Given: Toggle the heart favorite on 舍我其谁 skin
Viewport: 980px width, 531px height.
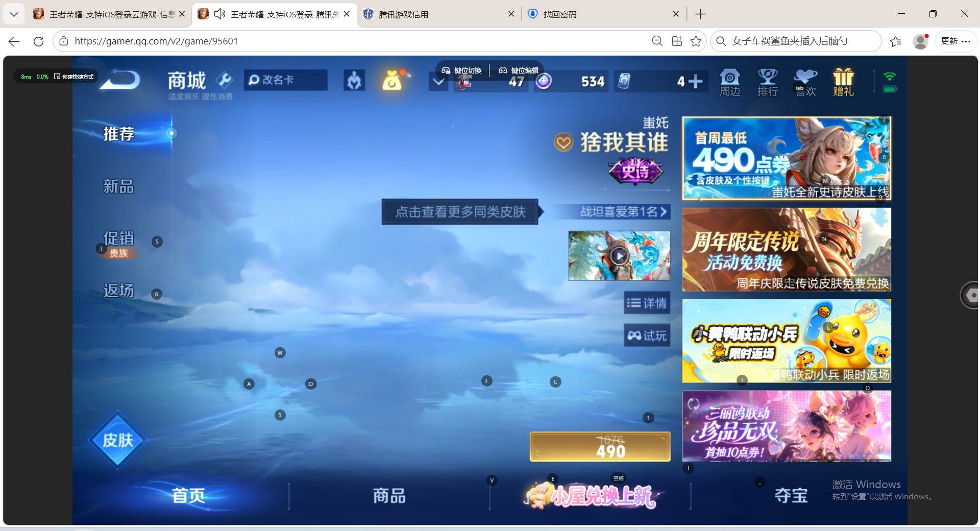Looking at the screenshot, I should point(563,142).
